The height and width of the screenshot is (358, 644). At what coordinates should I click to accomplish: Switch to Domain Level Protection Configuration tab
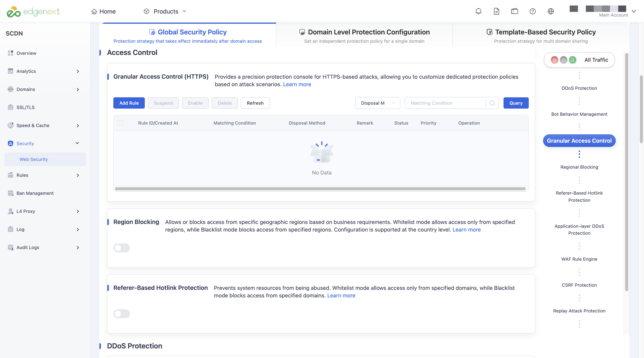point(364,35)
